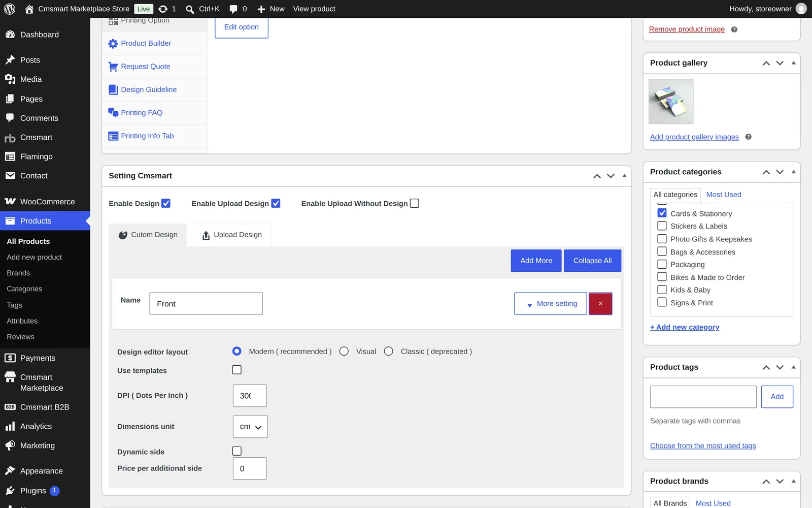Click the WooCommerce sidebar icon
812x508 pixels.
pyautogui.click(x=10, y=202)
